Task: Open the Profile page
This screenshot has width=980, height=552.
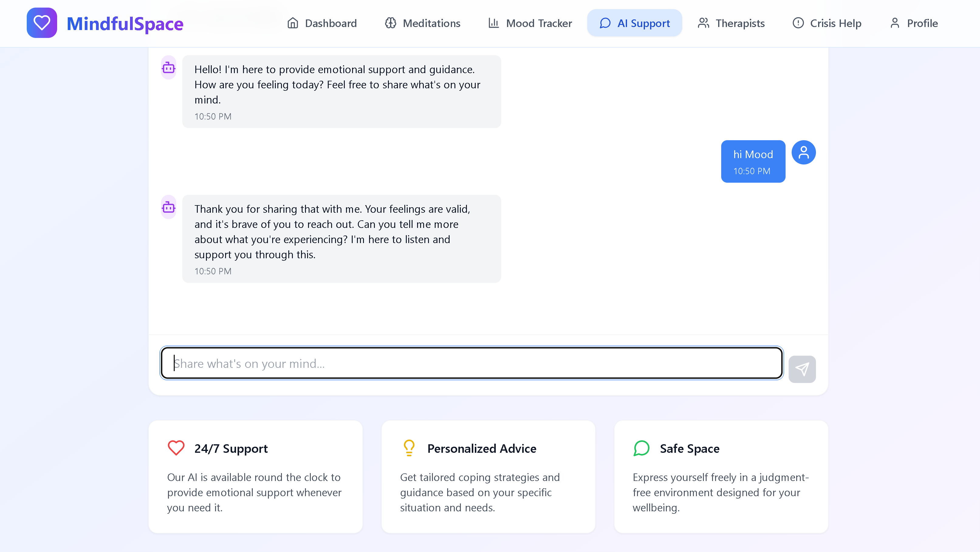Action: [x=914, y=23]
